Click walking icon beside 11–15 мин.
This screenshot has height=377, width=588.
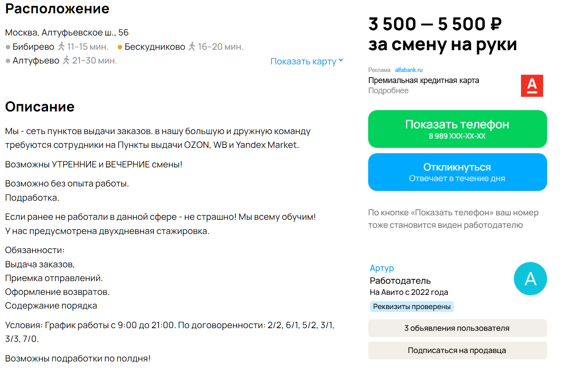(x=61, y=47)
